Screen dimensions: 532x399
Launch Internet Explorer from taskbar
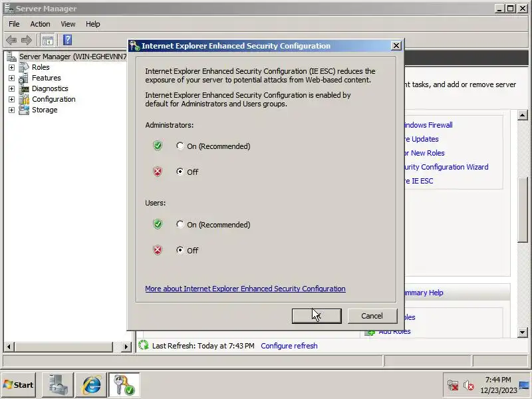(x=91, y=385)
